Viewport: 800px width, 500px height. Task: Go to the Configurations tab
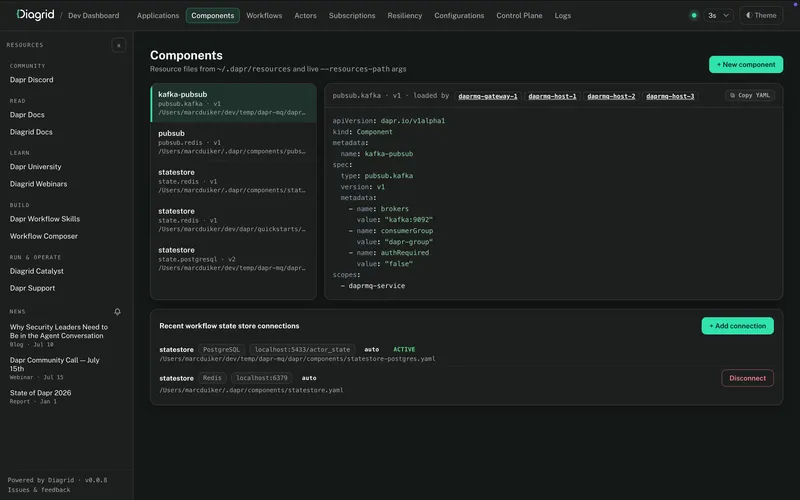point(459,15)
